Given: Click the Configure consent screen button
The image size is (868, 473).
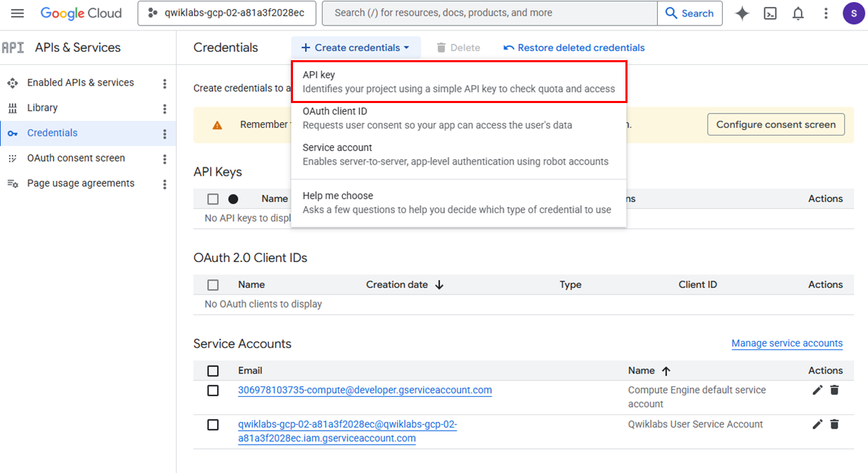Looking at the screenshot, I should (x=776, y=124).
